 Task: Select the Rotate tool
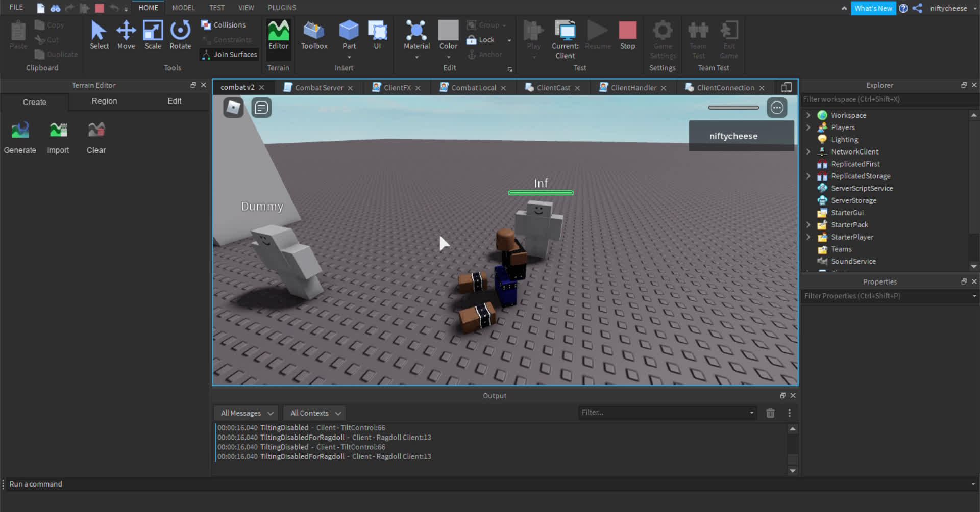180,34
